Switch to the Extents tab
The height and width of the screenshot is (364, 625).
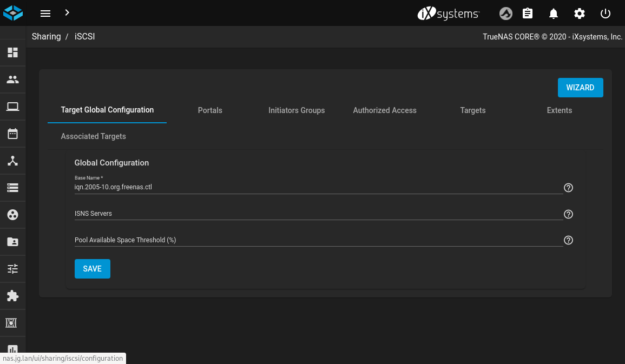click(x=559, y=110)
